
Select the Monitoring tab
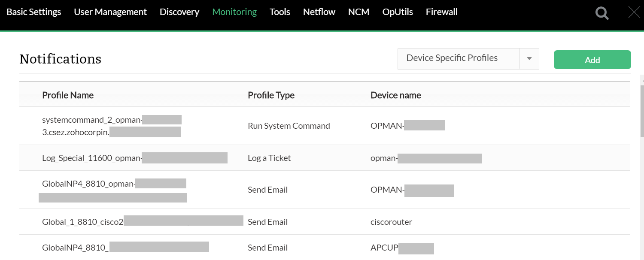point(234,12)
